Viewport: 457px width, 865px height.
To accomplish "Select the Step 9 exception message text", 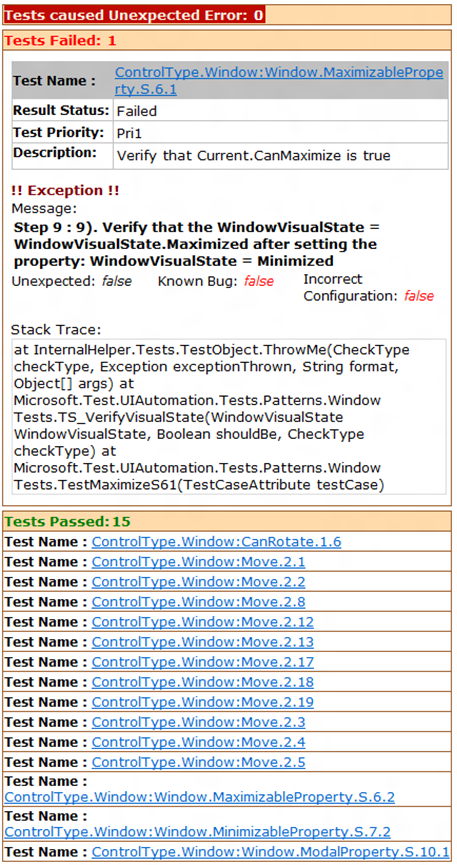I will (x=198, y=244).
